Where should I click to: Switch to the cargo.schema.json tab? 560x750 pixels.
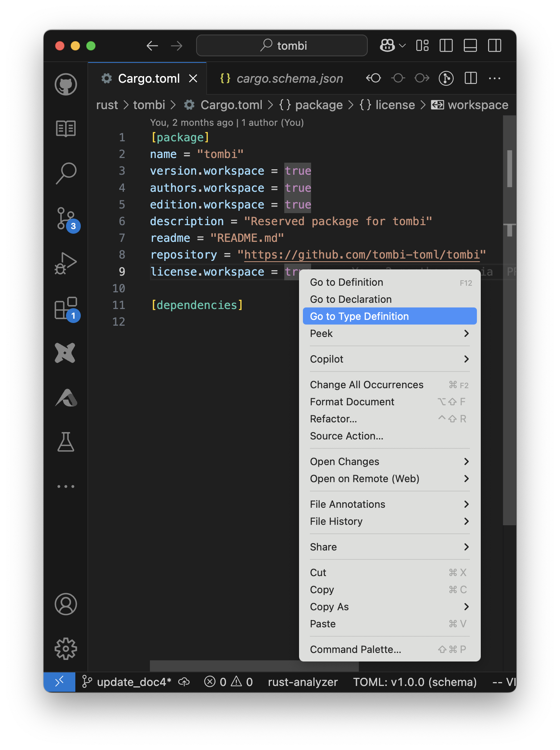(x=282, y=78)
